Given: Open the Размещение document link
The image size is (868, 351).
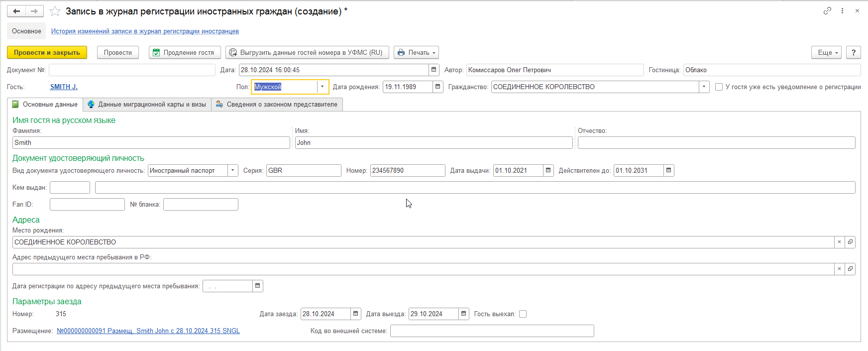Looking at the screenshot, I should point(148,331).
